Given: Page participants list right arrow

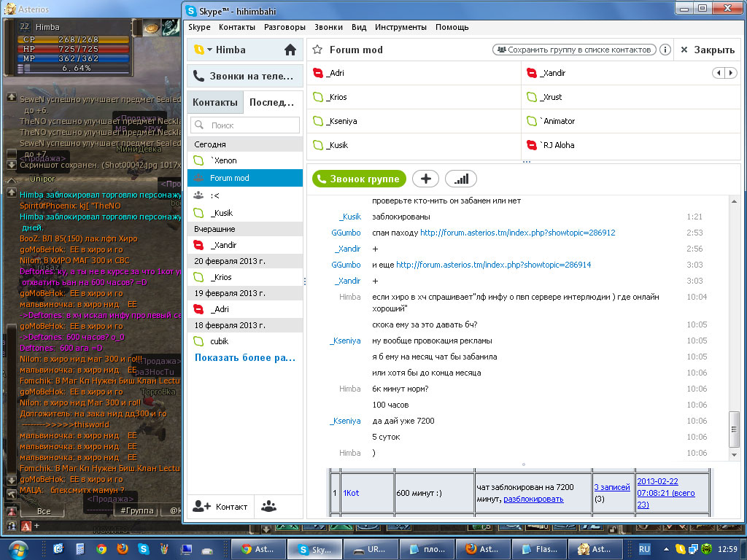Looking at the screenshot, I should click(x=731, y=73).
